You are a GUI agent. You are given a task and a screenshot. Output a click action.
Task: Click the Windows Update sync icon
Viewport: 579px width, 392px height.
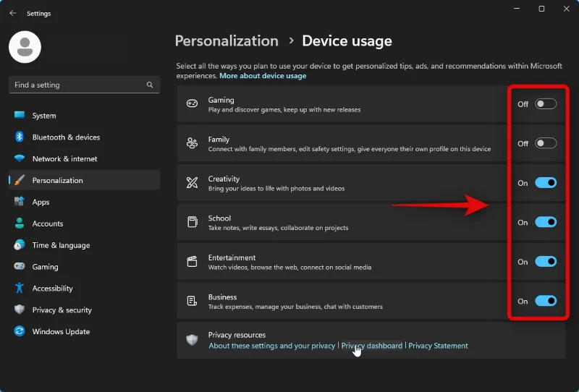(x=20, y=331)
